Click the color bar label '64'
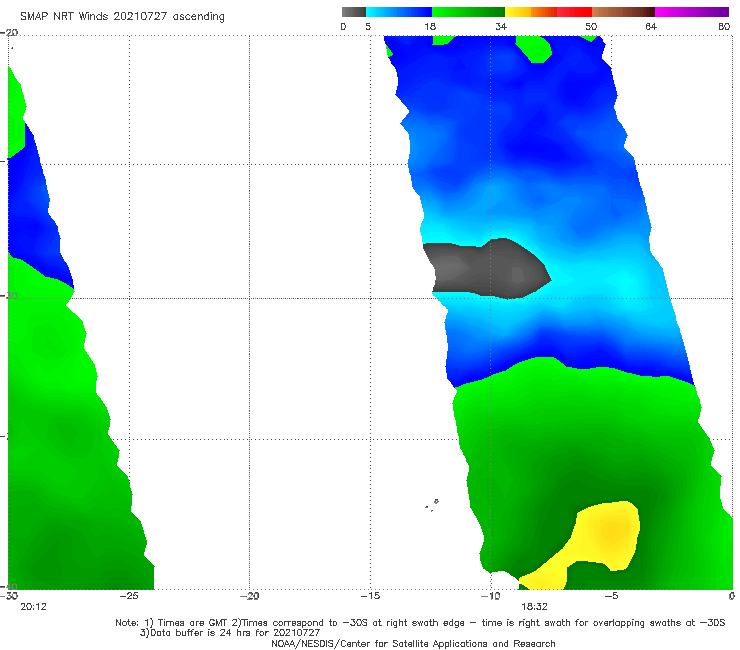This screenshot has width=740, height=650. click(x=651, y=26)
